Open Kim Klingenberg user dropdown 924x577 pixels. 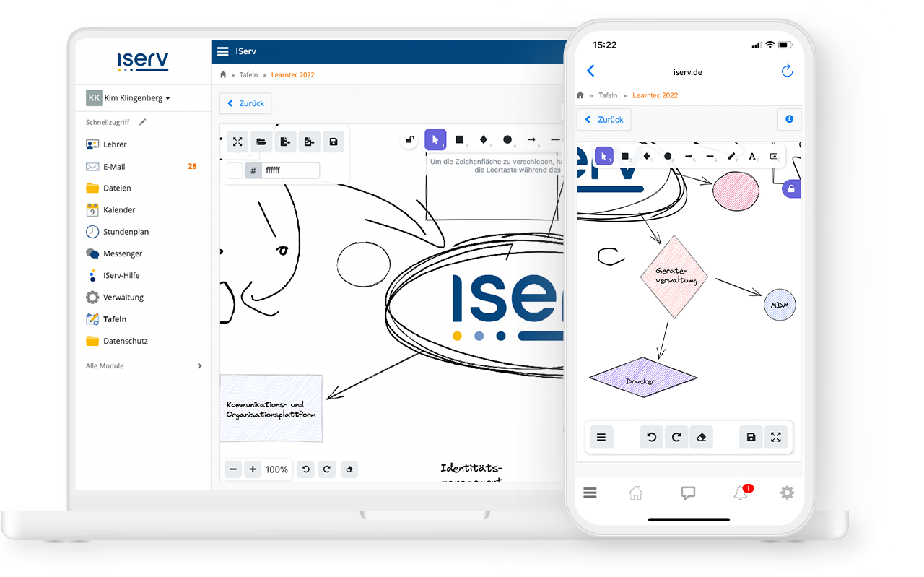[x=128, y=98]
